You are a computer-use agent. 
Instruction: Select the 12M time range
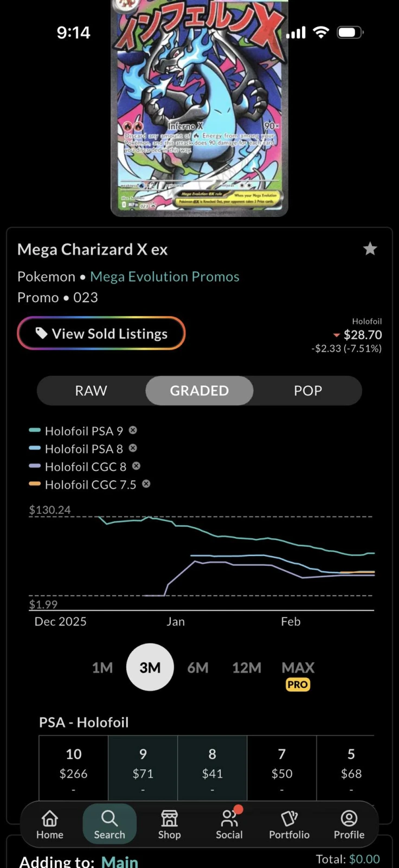(x=247, y=668)
